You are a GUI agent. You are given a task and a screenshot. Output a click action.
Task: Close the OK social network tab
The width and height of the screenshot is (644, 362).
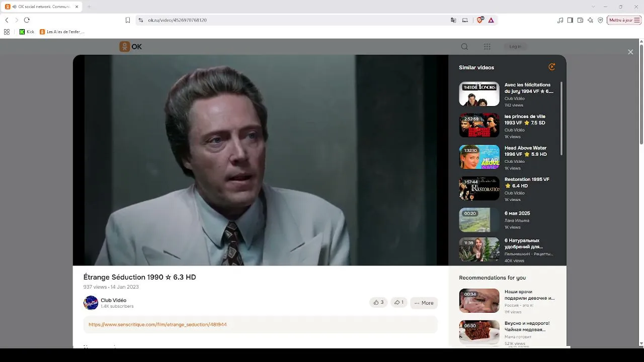[77, 7]
